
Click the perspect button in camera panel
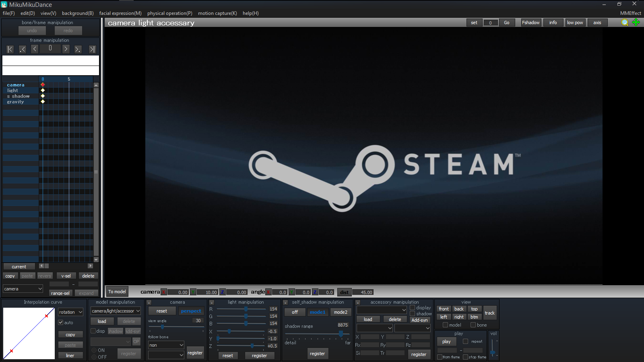pyautogui.click(x=191, y=311)
